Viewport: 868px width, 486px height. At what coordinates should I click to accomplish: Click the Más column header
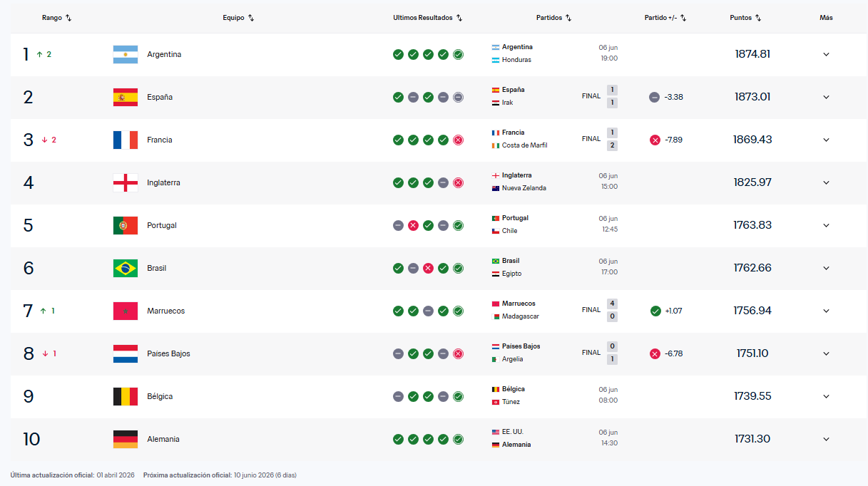pyautogui.click(x=826, y=18)
